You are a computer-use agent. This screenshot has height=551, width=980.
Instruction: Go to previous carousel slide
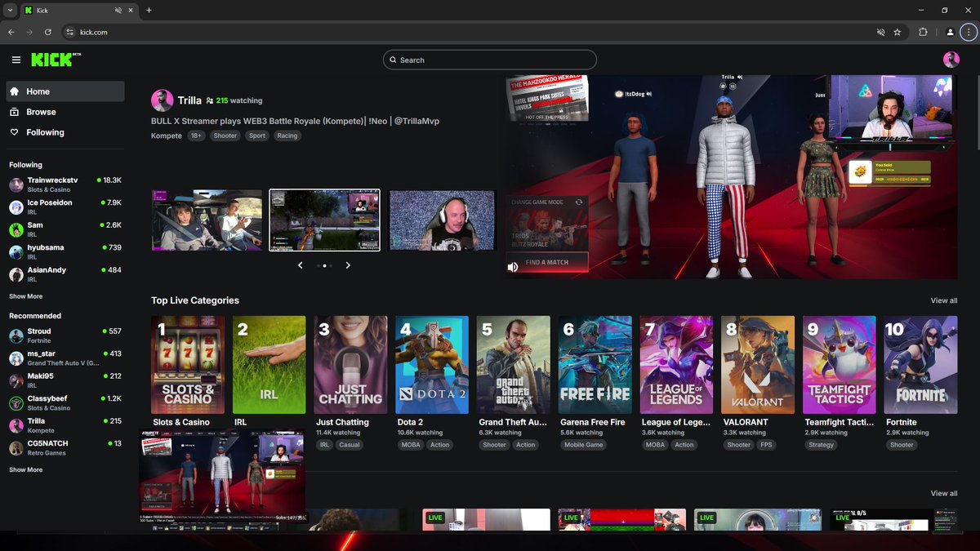coord(301,265)
